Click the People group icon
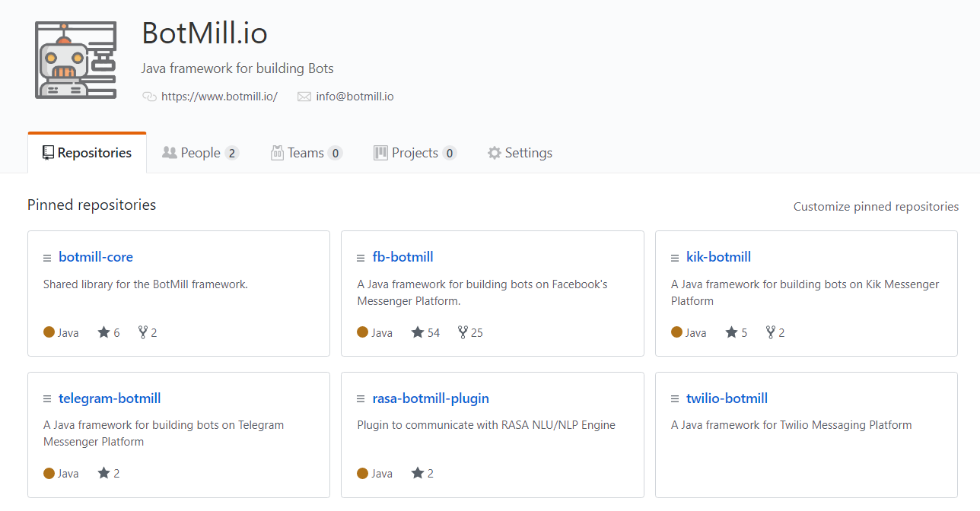Screen dimensions: 980x511 tap(169, 152)
